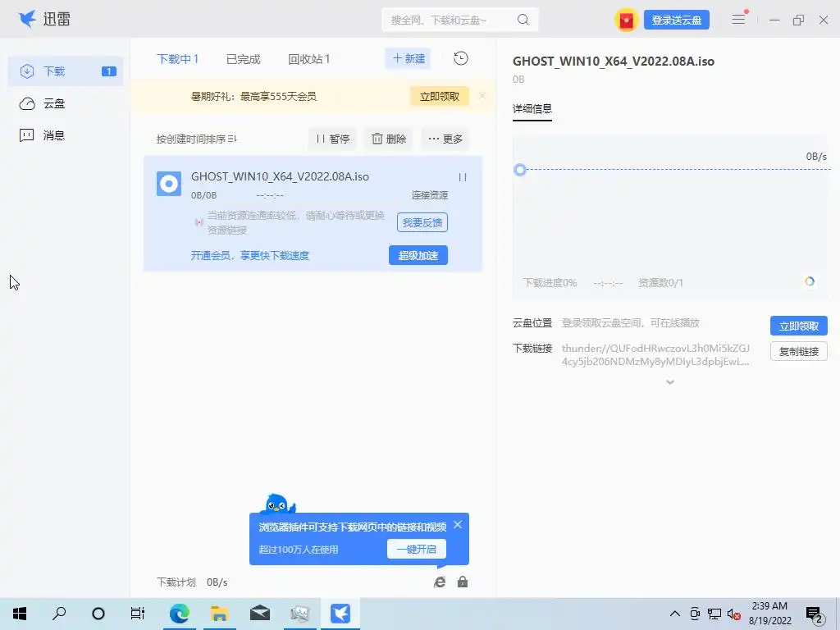The image size is (840, 630).
Task: Switch to the 已完成 tab
Action: point(243,59)
